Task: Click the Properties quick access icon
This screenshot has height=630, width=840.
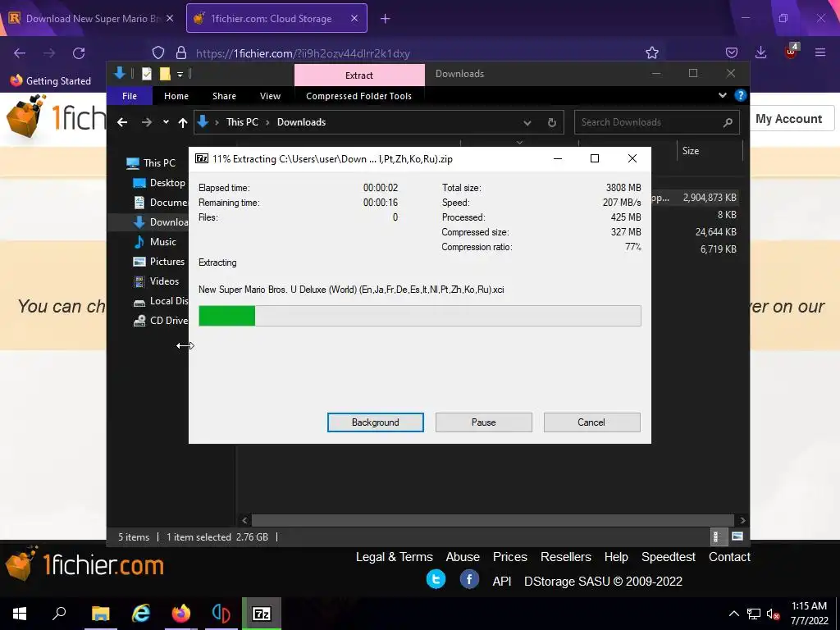Action: (146, 74)
